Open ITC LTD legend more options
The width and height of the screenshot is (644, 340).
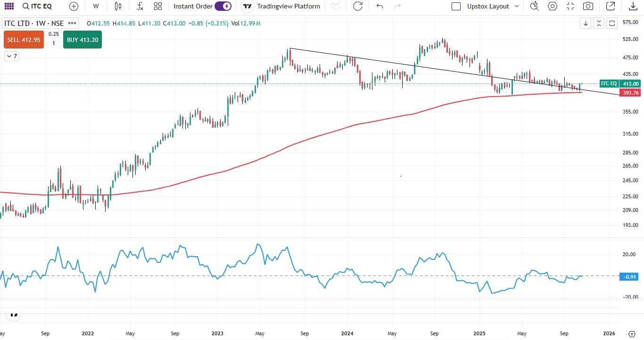tap(72, 23)
